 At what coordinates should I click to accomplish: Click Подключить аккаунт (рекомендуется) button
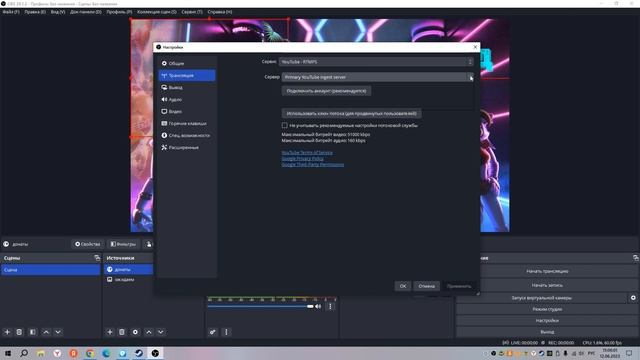(326, 91)
